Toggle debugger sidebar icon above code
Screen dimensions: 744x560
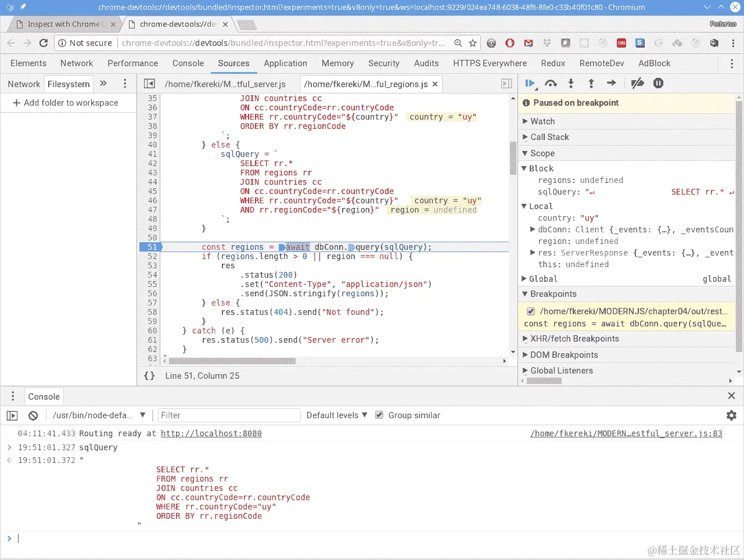(506, 84)
